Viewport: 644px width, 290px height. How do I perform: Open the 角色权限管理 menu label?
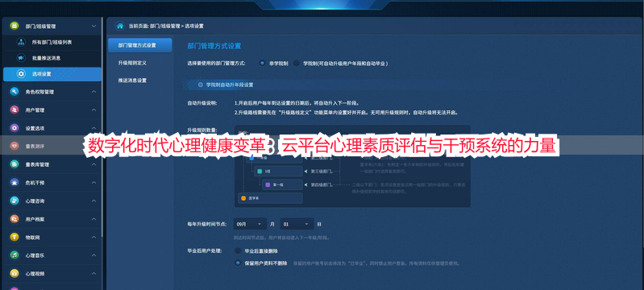(x=39, y=92)
